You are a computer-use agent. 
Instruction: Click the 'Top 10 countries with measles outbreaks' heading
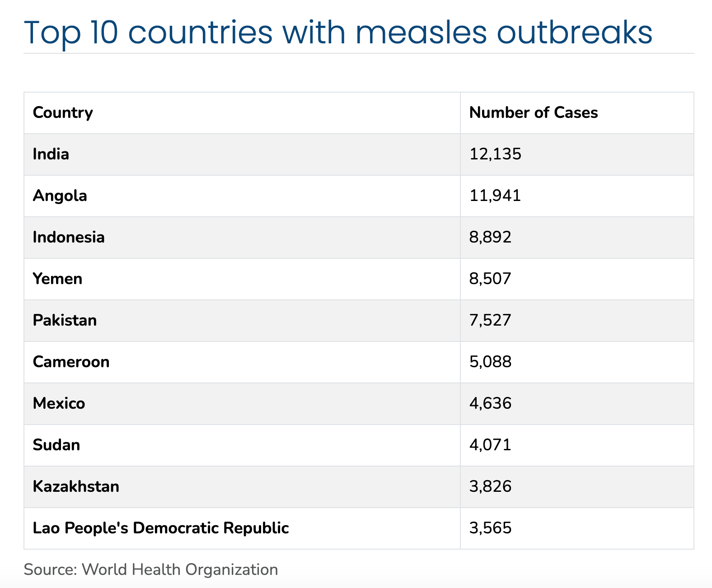pos(338,33)
